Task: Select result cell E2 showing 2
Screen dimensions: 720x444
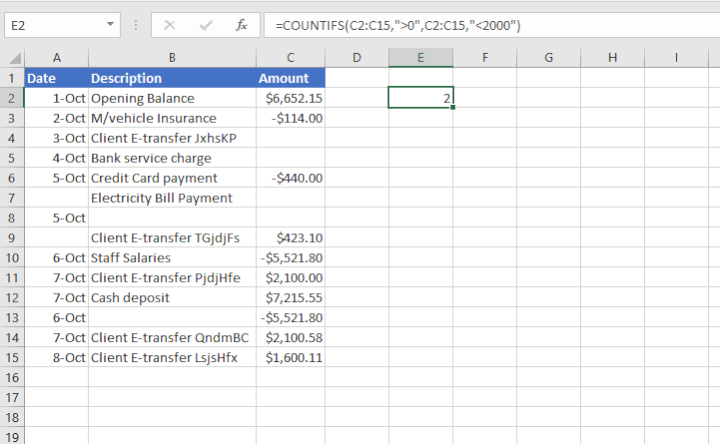Action: tap(420, 98)
